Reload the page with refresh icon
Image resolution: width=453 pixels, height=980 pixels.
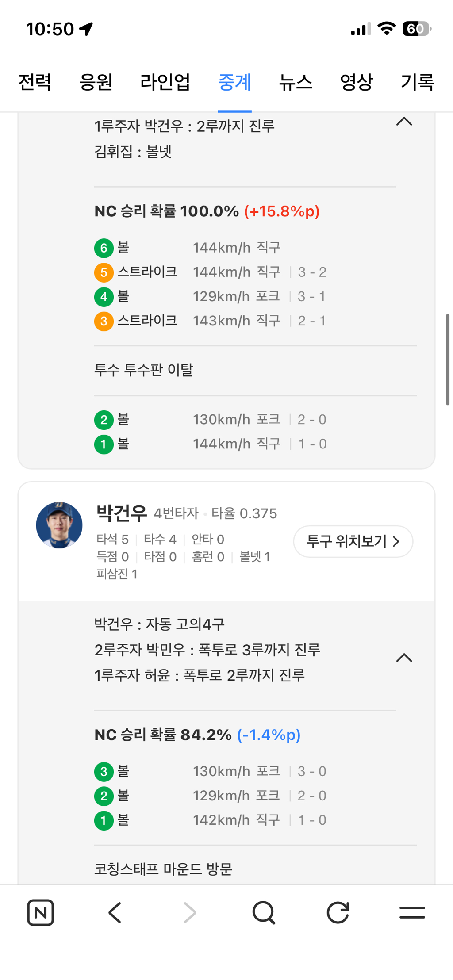[338, 912]
